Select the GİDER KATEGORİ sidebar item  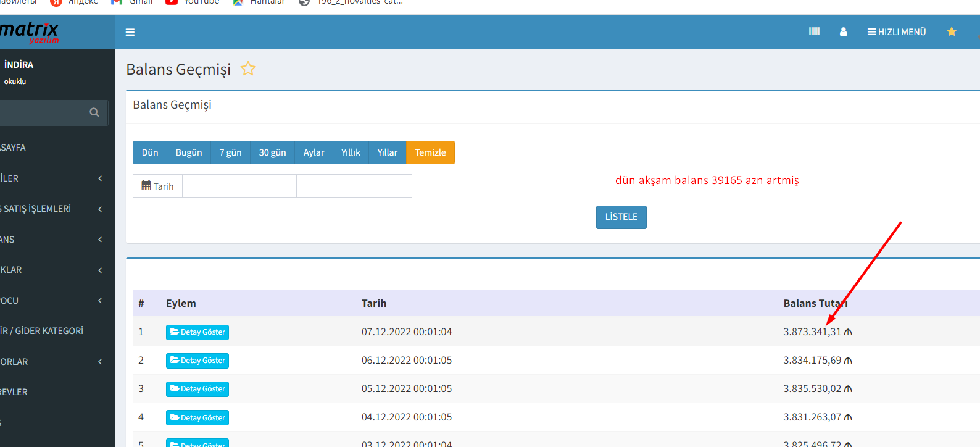click(x=43, y=331)
